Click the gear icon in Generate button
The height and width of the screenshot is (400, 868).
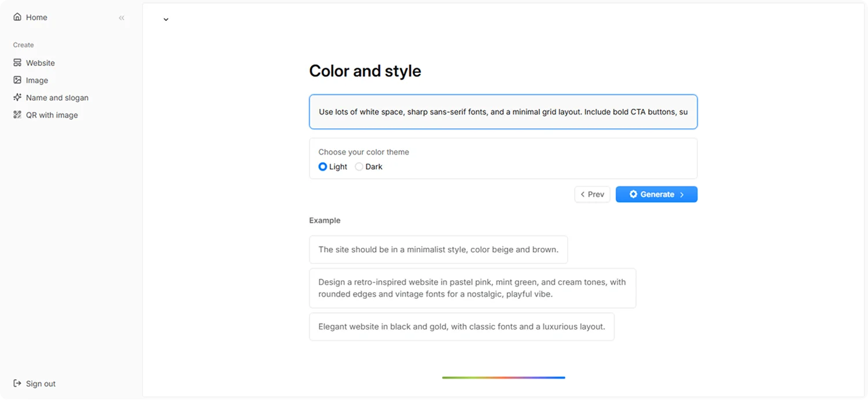click(x=633, y=195)
